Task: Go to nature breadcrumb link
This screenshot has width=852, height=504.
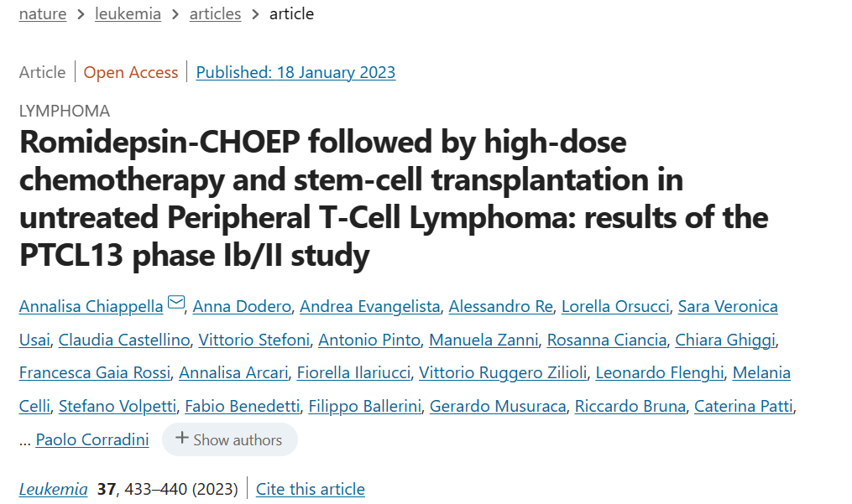Action: pos(43,14)
